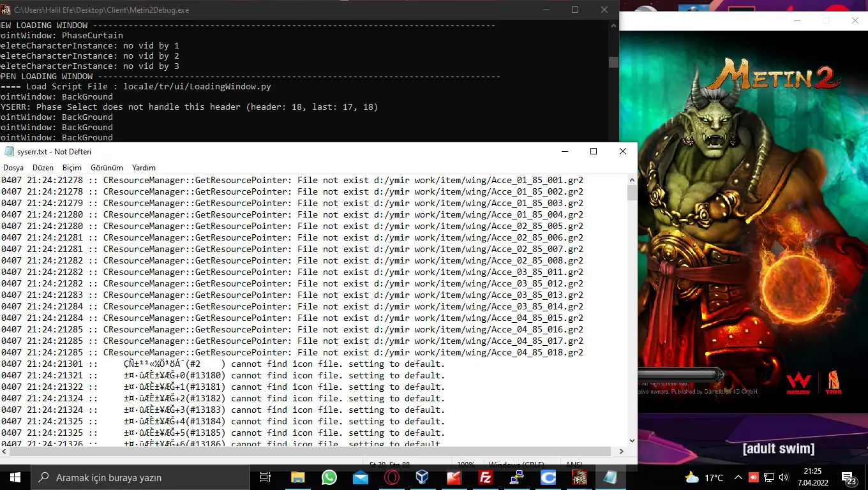The width and height of the screenshot is (868, 490).
Task: Open the volume control in the system tray
Action: coord(784,477)
